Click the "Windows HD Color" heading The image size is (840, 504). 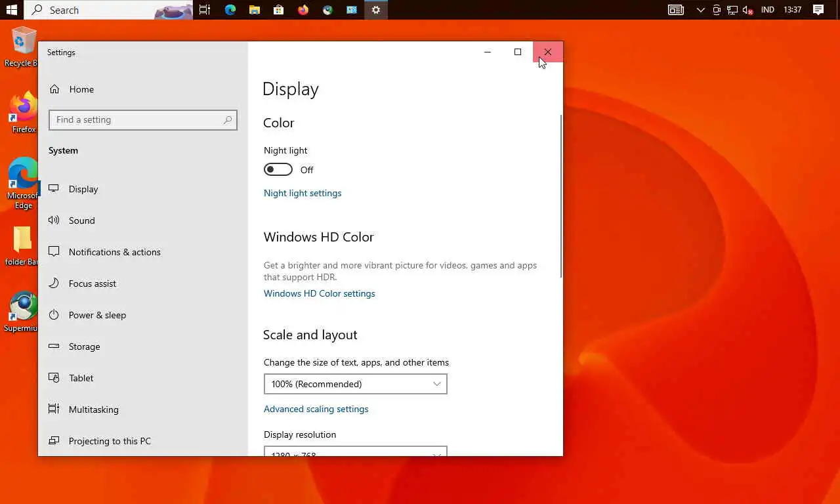click(x=318, y=237)
